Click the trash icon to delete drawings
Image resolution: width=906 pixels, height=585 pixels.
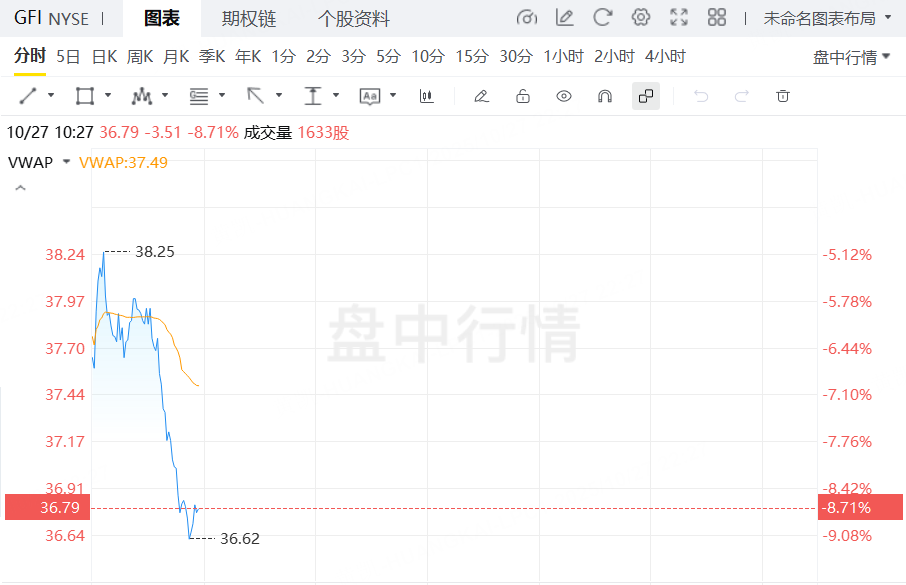(783, 96)
